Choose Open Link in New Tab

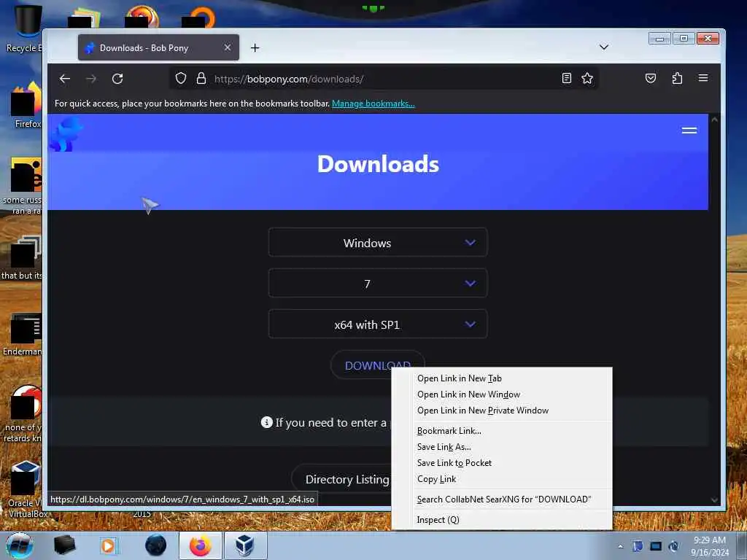502,378
